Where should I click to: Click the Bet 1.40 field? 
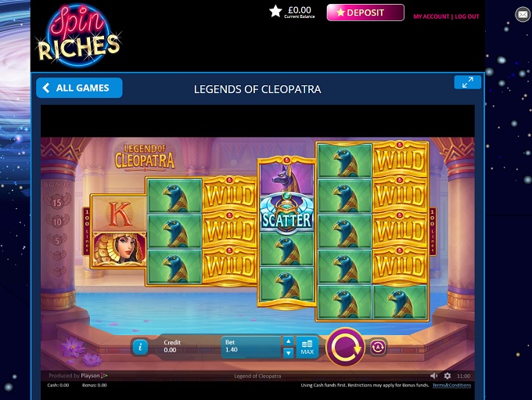(x=252, y=347)
